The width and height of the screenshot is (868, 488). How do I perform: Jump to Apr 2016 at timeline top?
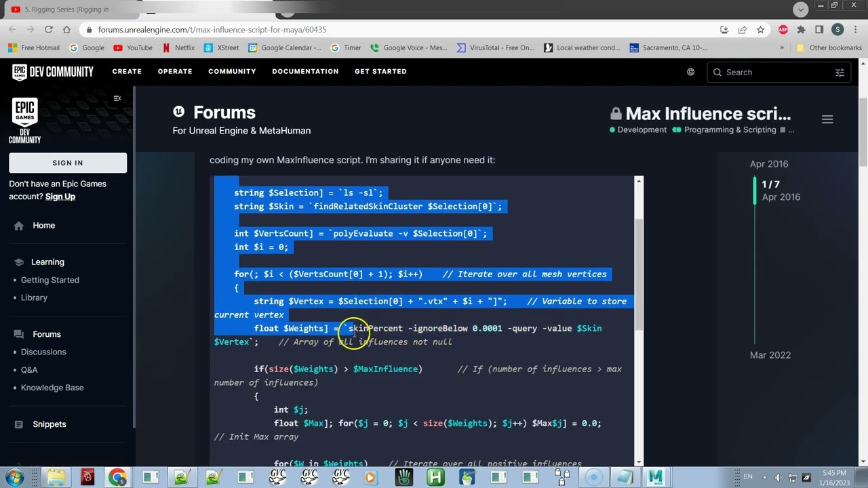[x=769, y=164]
